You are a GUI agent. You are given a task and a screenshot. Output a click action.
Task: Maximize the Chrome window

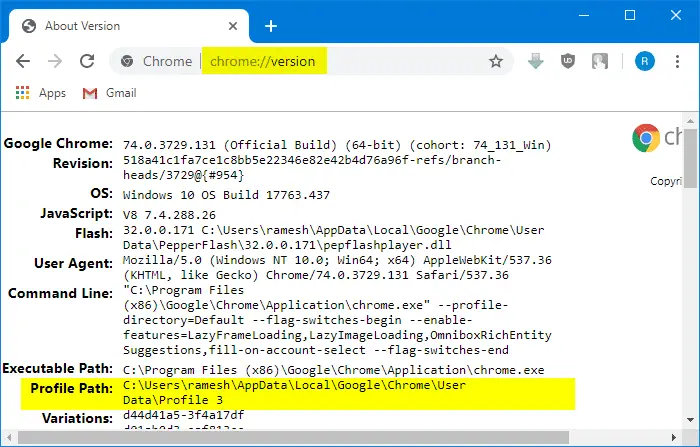click(629, 15)
